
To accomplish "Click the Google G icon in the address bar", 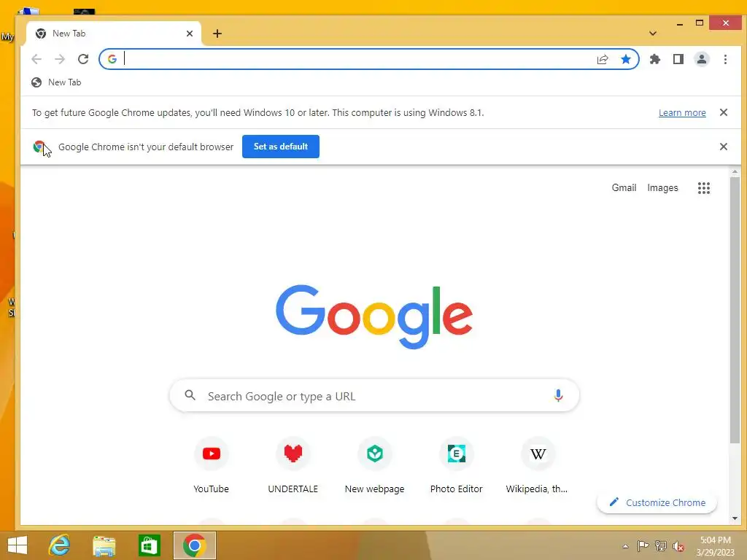I will pyautogui.click(x=112, y=59).
